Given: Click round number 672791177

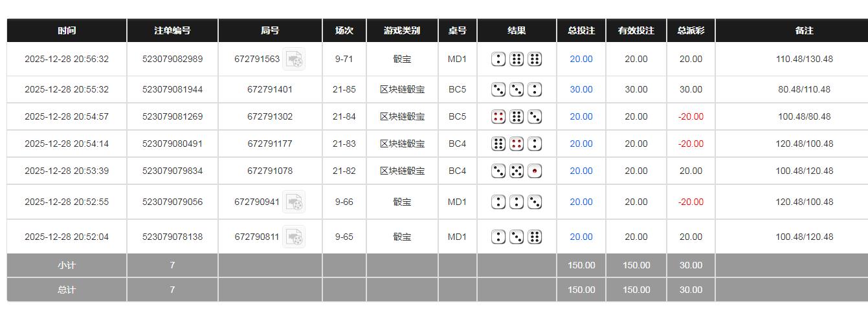Looking at the screenshot, I should [270, 144].
